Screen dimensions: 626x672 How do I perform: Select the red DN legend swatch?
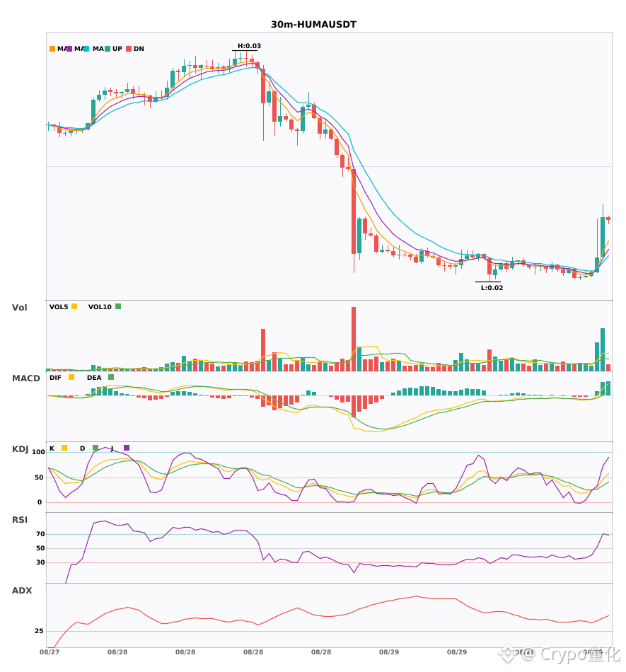click(129, 49)
